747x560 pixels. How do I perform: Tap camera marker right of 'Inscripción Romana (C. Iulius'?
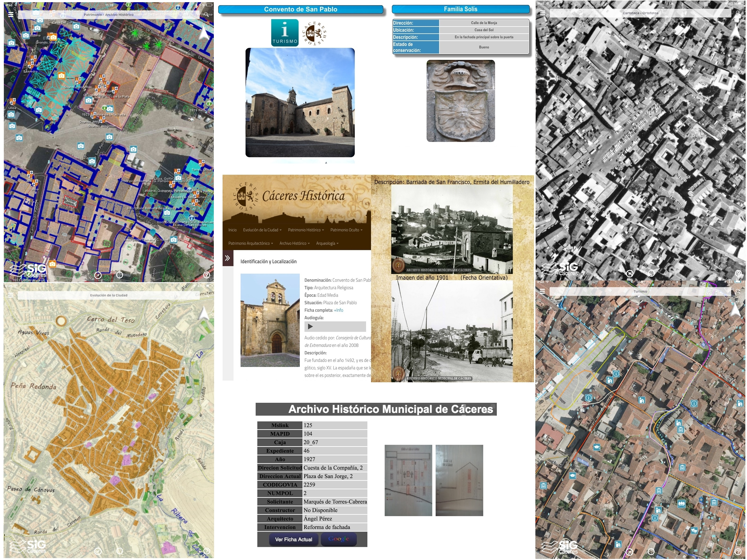pos(174,240)
